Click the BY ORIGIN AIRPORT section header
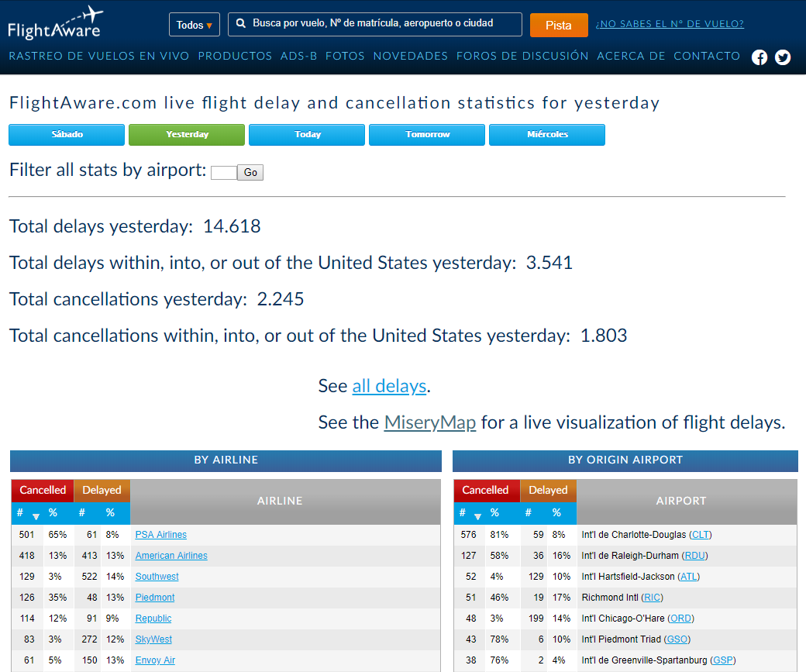Screen dimensions: 806x672 click(625, 460)
